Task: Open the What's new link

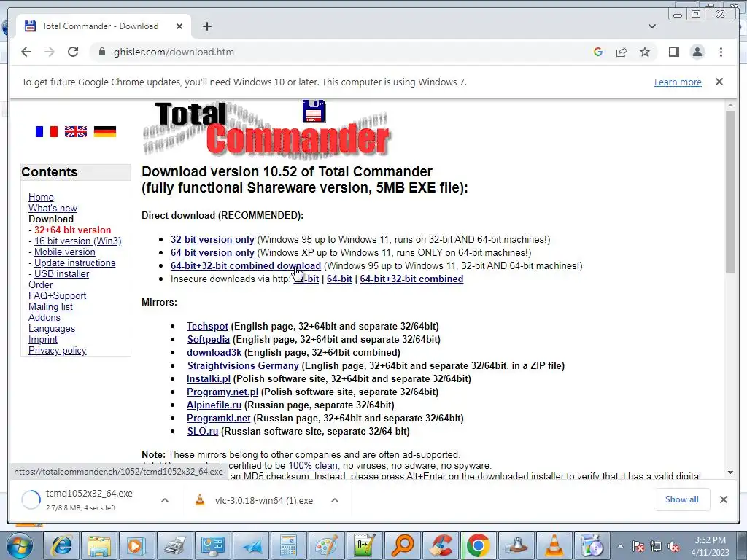Action: coord(53,208)
